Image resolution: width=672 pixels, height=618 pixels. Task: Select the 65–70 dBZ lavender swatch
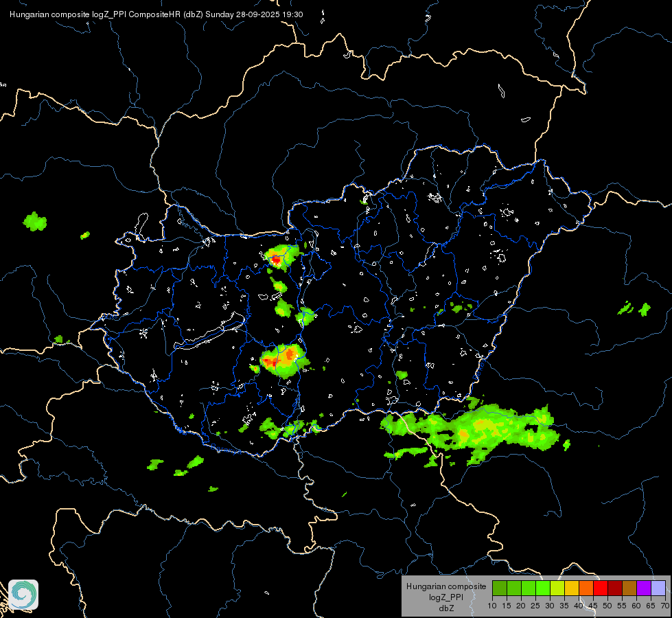tap(658, 588)
